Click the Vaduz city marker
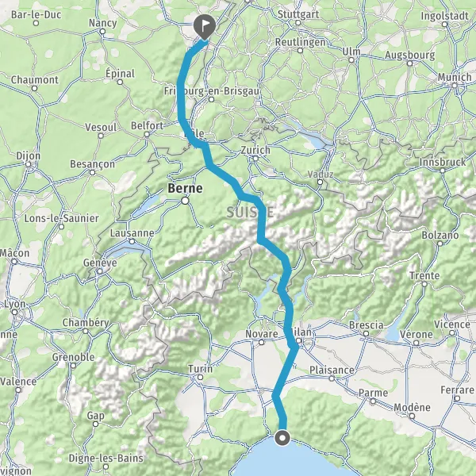This screenshot has width=476, height=476. pos(320,182)
